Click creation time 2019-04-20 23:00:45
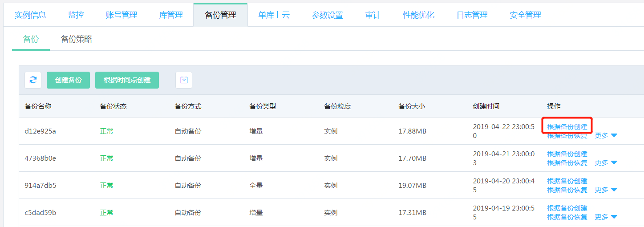Image resolution: width=644 pixels, height=227 pixels. coord(503,186)
